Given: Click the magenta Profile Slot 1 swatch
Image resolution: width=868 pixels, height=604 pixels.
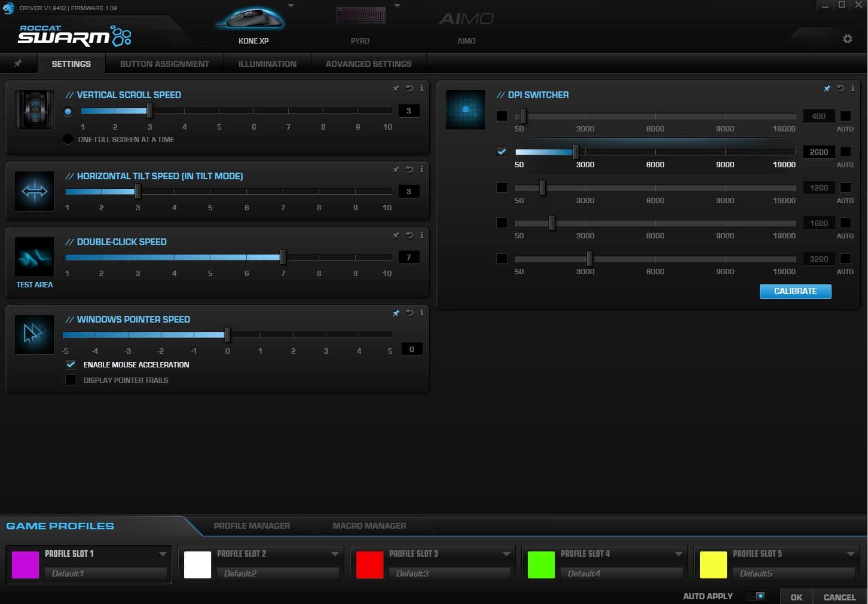Looking at the screenshot, I should tap(25, 565).
